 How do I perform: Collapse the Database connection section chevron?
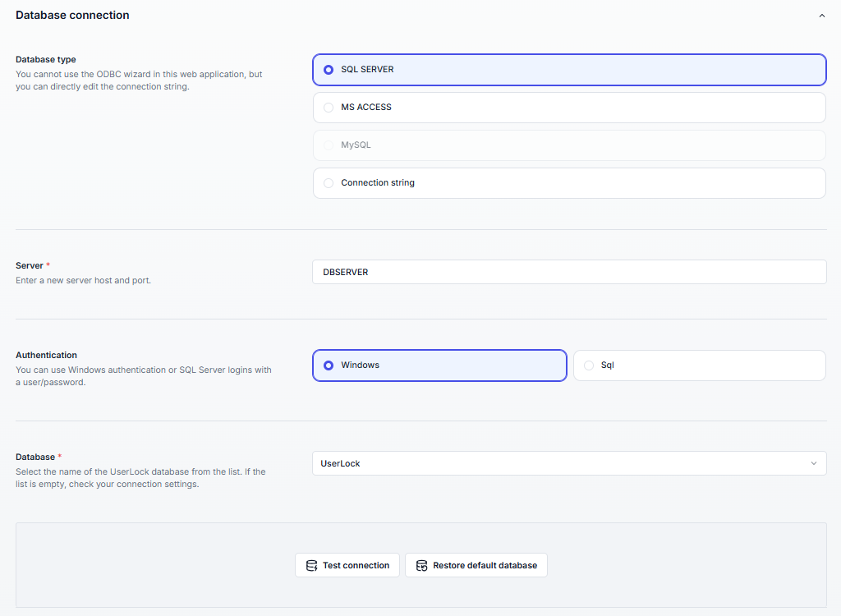coord(821,16)
